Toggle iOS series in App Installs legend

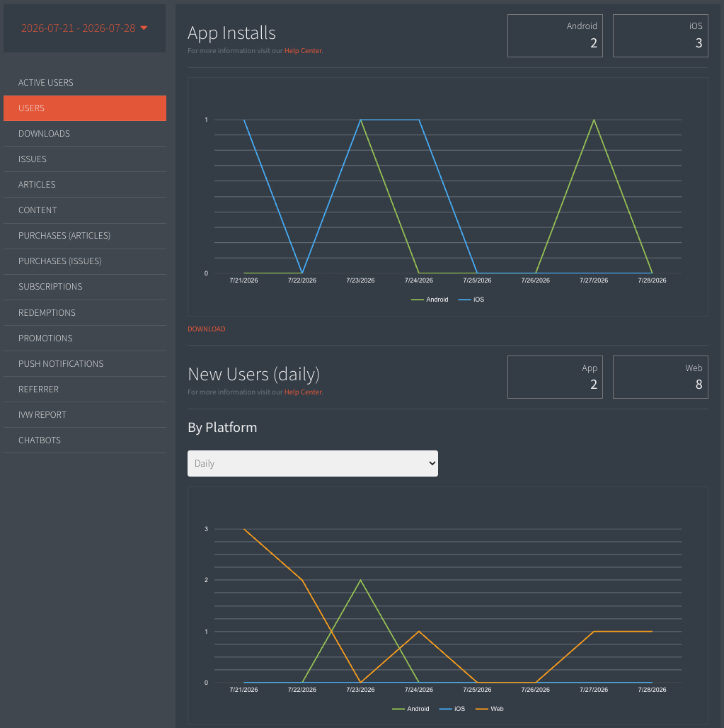point(471,300)
